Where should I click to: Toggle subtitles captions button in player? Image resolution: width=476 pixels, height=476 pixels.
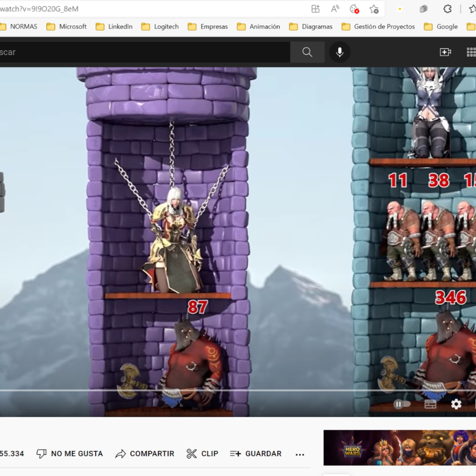[430, 404]
